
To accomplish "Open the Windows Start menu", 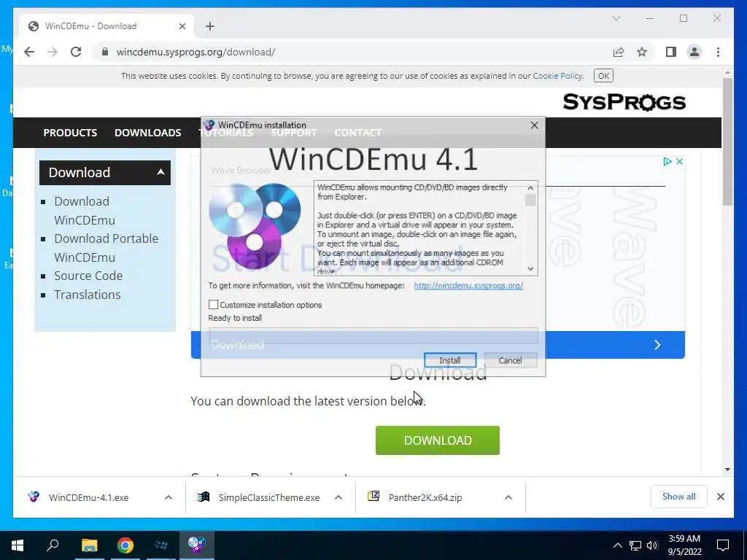I will click(x=18, y=545).
